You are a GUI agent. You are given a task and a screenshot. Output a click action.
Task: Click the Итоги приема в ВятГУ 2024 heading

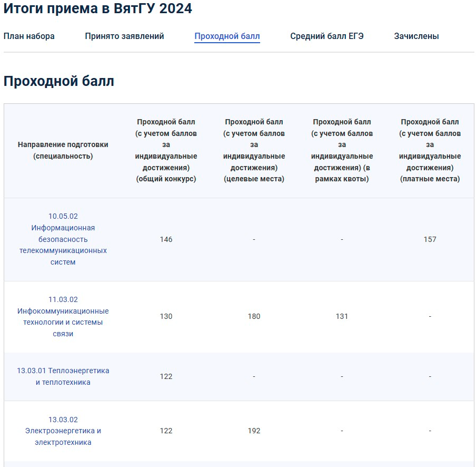pyautogui.click(x=98, y=8)
